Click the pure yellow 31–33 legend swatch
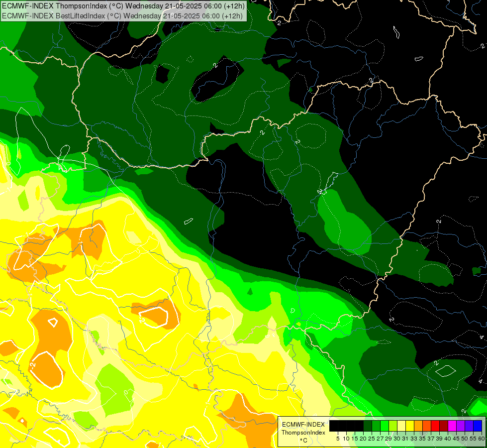487x448 pixels. click(x=410, y=426)
